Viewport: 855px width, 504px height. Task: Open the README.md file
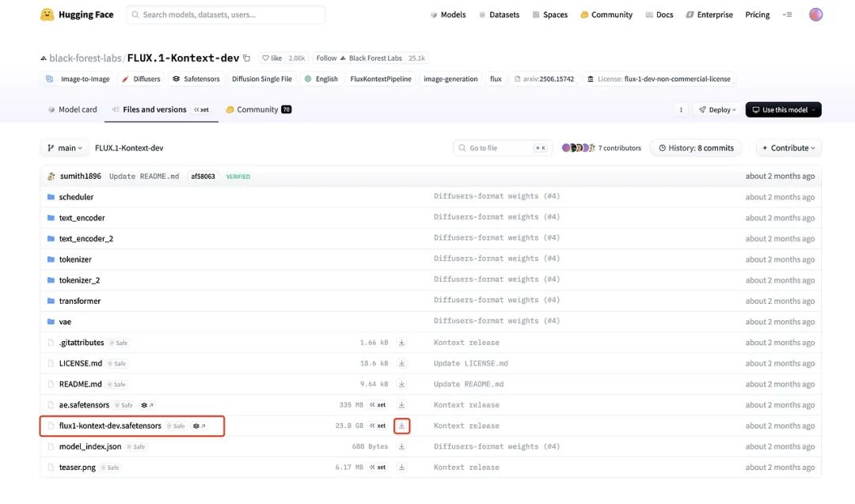click(80, 384)
